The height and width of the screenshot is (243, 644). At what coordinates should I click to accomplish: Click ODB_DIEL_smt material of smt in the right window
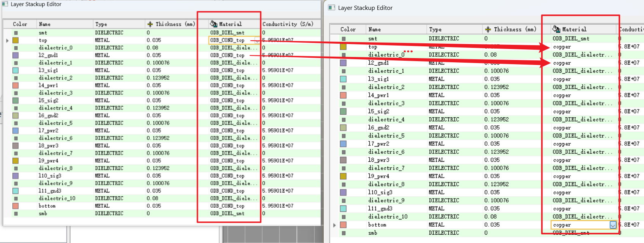[x=571, y=39]
